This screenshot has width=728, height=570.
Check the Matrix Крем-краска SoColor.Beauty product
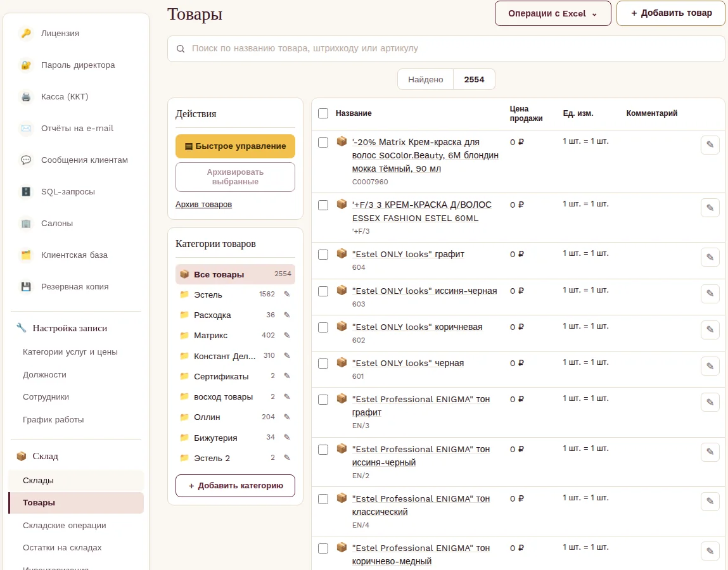click(323, 142)
